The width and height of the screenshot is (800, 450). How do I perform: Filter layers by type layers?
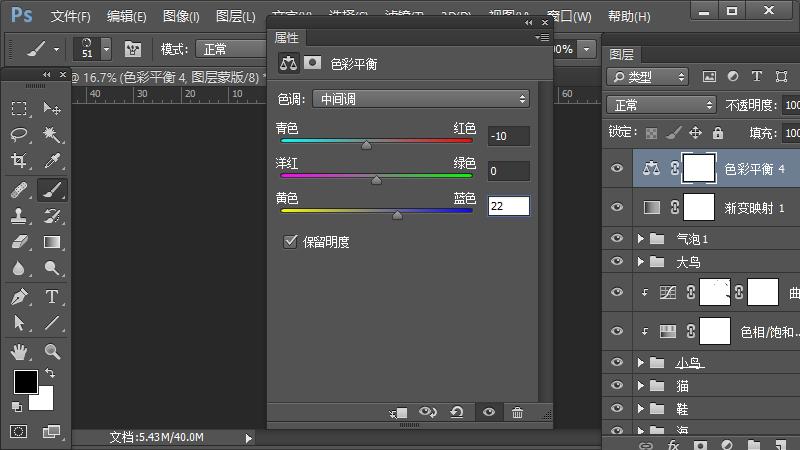click(x=757, y=77)
